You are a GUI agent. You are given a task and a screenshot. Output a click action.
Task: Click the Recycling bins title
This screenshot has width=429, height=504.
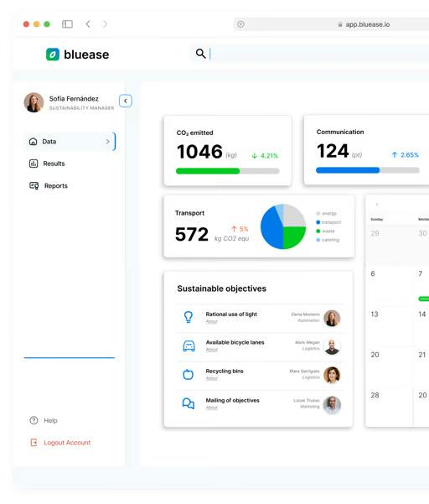pos(225,371)
